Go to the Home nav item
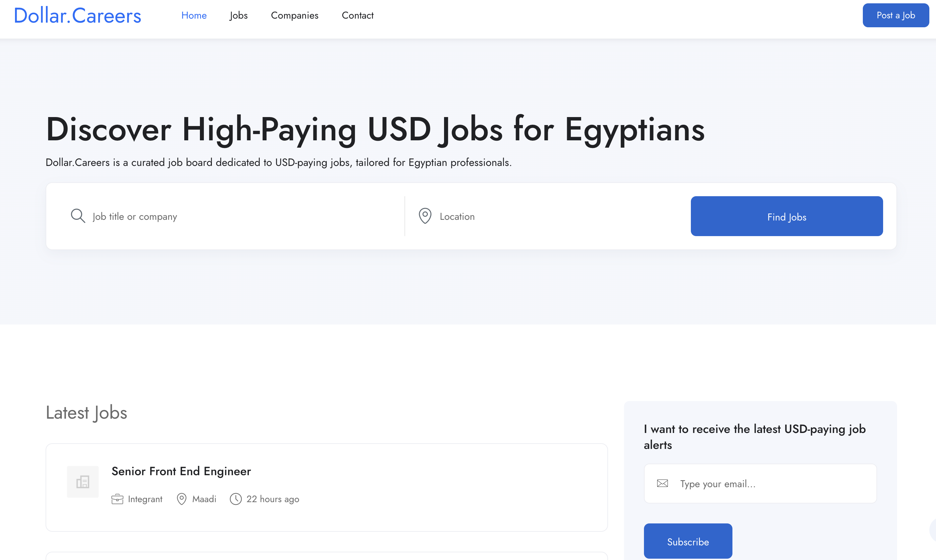Image resolution: width=936 pixels, height=560 pixels. pos(194,16)
